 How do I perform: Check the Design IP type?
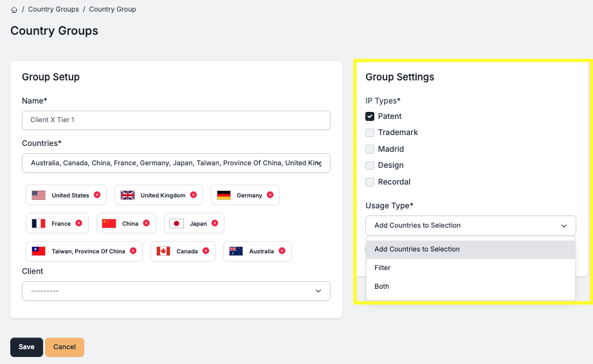pyautogui.click(x=370, y=165)
